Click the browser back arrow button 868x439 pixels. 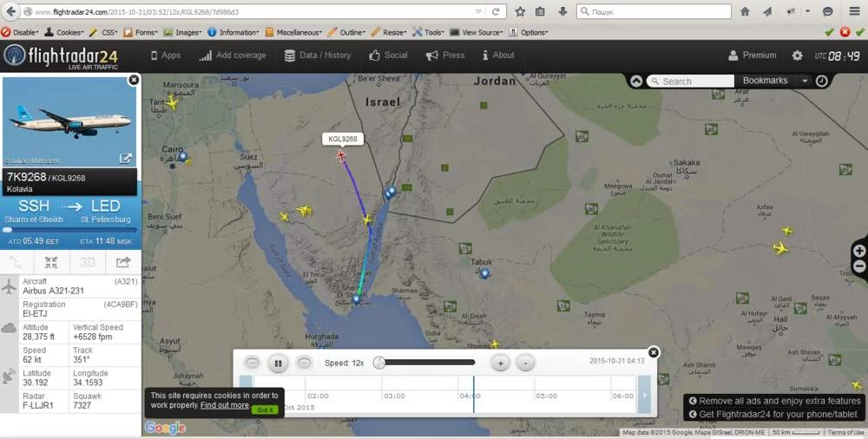pos(11,11)
